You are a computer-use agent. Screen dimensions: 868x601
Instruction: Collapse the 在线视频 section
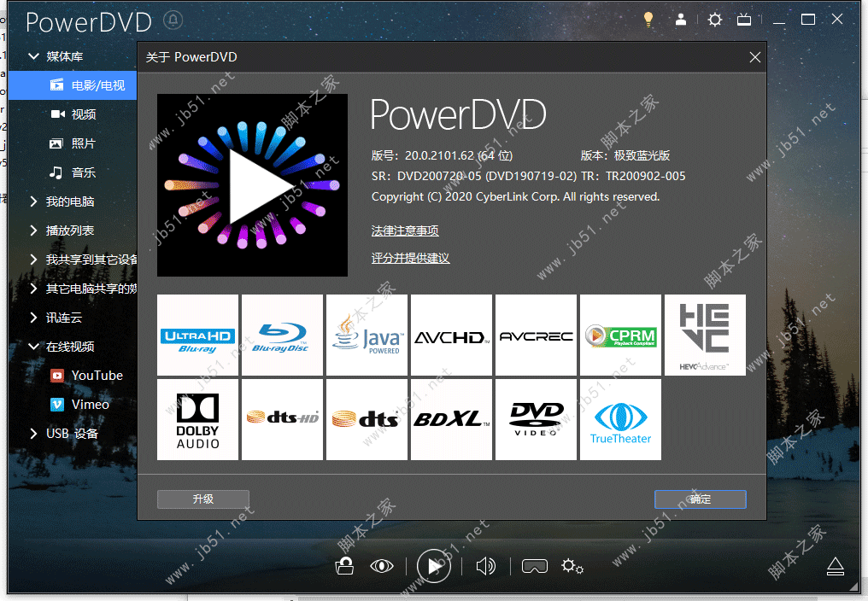pos(34,347)
